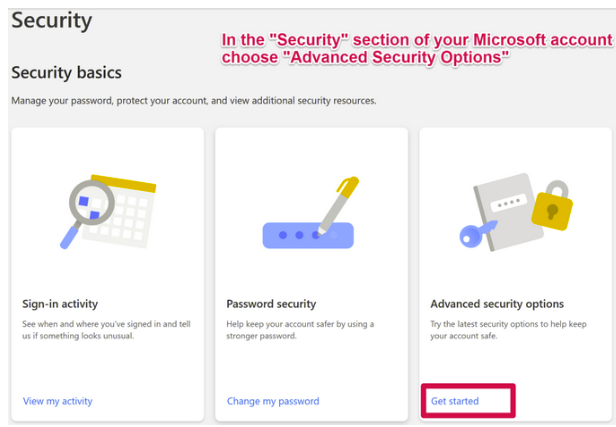
Task: Click the gray notebook password illustration
Action: 508,211
